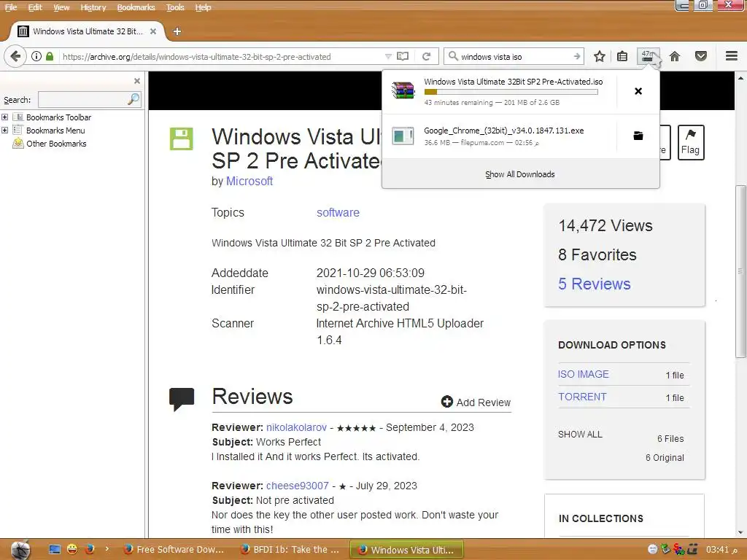This screenshot has height=560, width=747.
Task: Expand quick launch overflow chevron
Action: tap(107, 549)
